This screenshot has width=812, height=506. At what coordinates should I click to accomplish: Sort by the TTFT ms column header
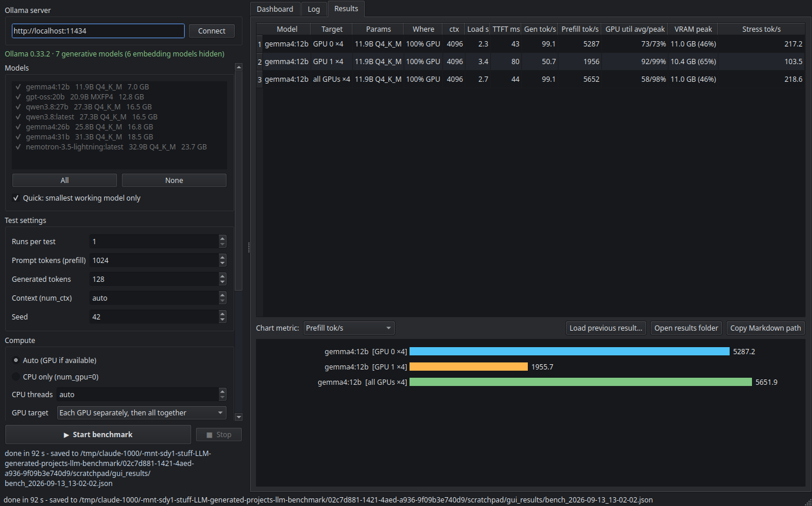tap(506, 29)
